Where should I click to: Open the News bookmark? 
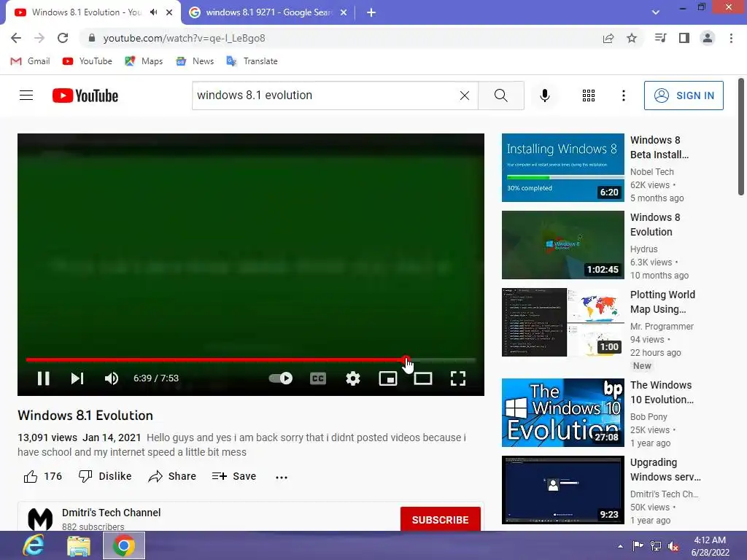[x=194, y=61]
